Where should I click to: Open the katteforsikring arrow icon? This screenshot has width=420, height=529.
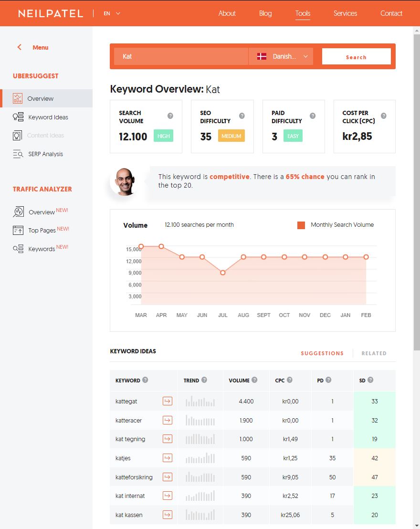tap(168, 476)
